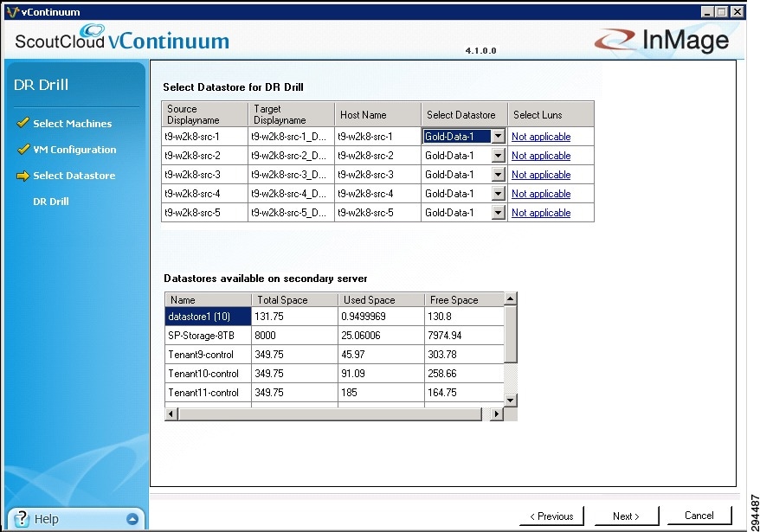Click the horizontal scrollbar thumb of datastores list
Image resolution: width=760 pixels, height=532 pixels.
330,413
